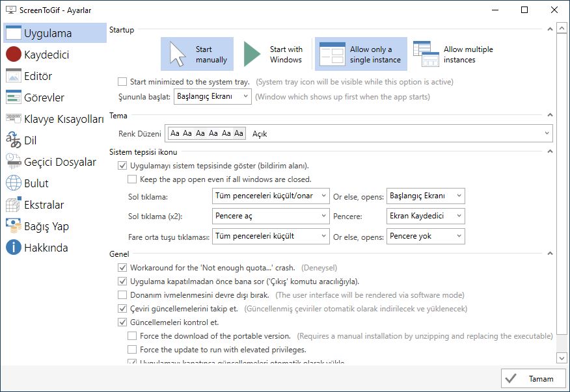Click the scrollbar down arrow
The width and height of the screenshot is (570, 392).
click(562, 358)
